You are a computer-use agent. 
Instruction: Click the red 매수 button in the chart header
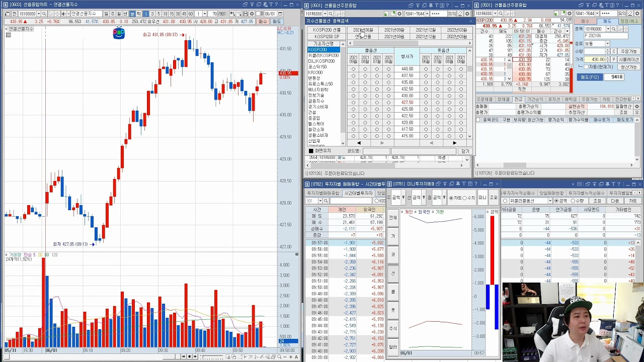point(262,22)
